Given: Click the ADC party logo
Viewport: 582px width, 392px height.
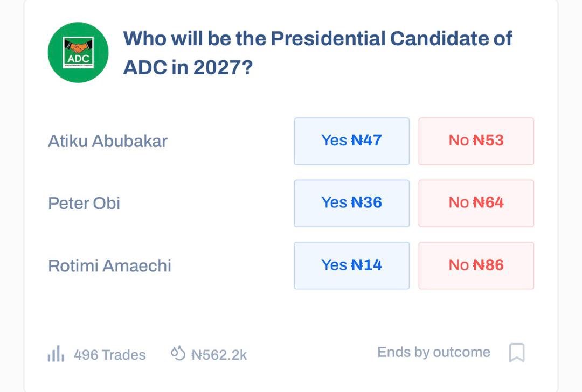Looking at the screenshot, I should pyautogui.click(x=78, y=52).
